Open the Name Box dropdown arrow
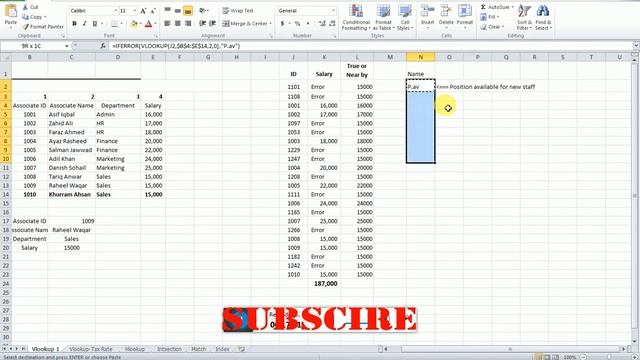The width and height of the screenshot is (640, 360). tap(67, 46)
